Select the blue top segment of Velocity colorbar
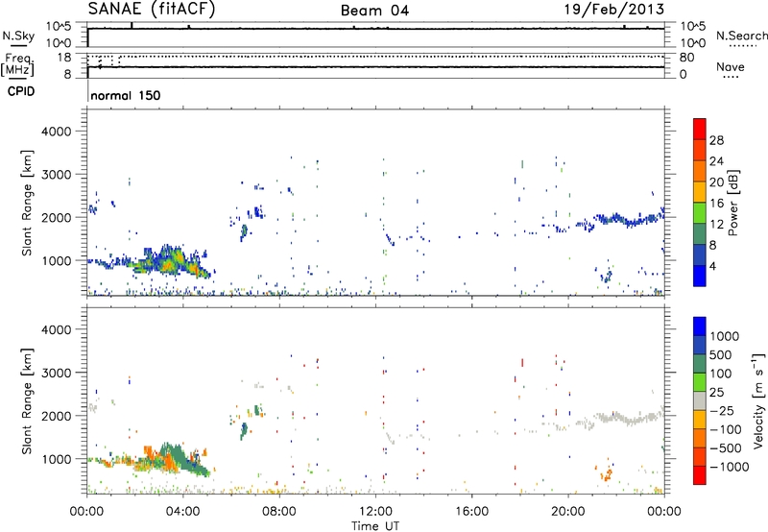The height and width of the screenshot is (532, 768). coord(700,326)
